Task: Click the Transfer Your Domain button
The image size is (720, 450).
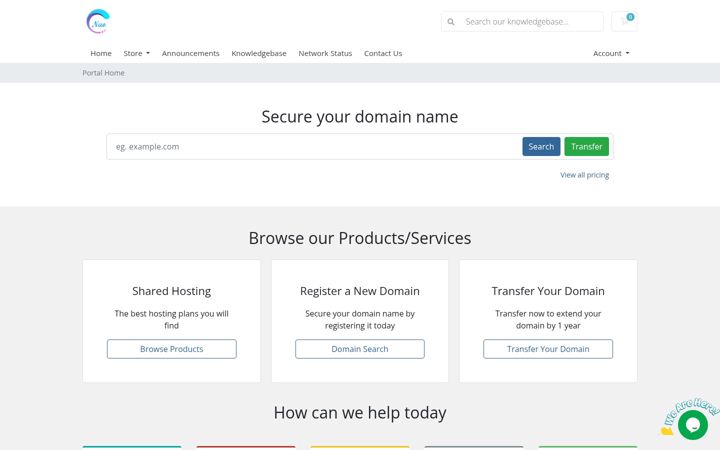Action: (x=548, y=349)
